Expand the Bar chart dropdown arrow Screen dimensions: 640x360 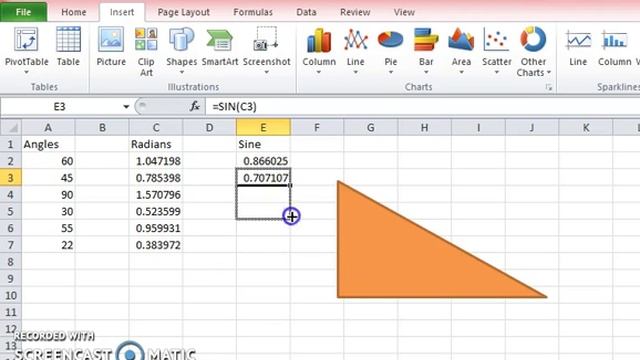coord(426,73)
